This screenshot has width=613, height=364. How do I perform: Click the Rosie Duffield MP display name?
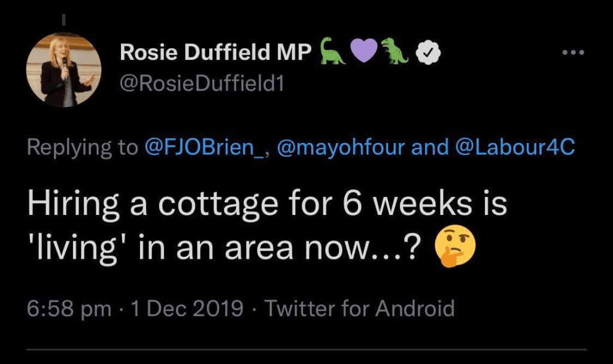click(x=216, y=53)
